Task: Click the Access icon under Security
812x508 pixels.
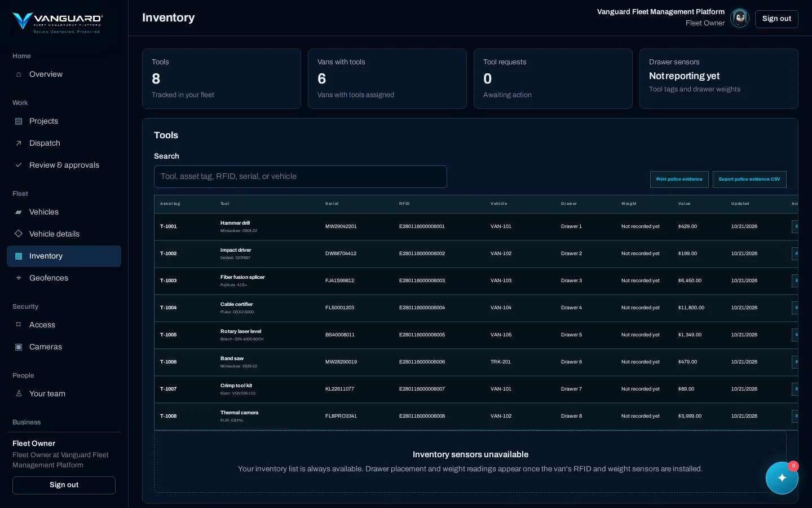Action: click(x=19, y=325)
